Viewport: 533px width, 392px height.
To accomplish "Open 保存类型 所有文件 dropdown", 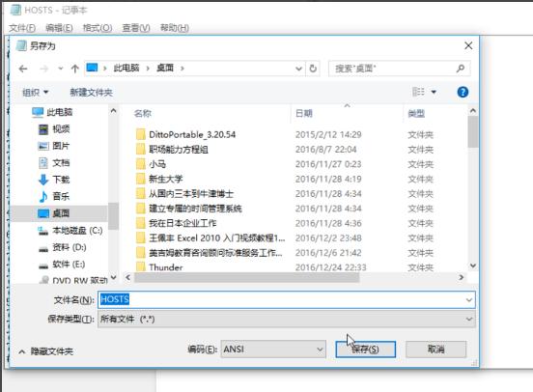I will [286, 319].
